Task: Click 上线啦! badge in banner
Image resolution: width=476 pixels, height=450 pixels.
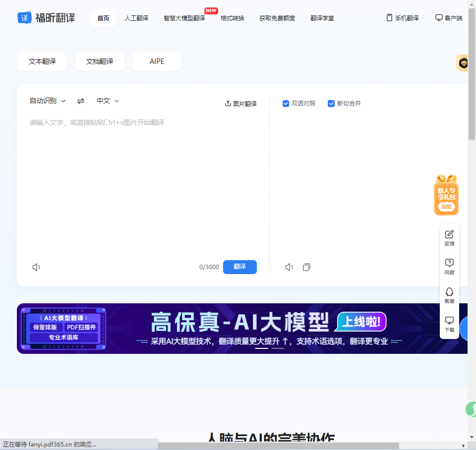Action: click(x=361, y=321)
